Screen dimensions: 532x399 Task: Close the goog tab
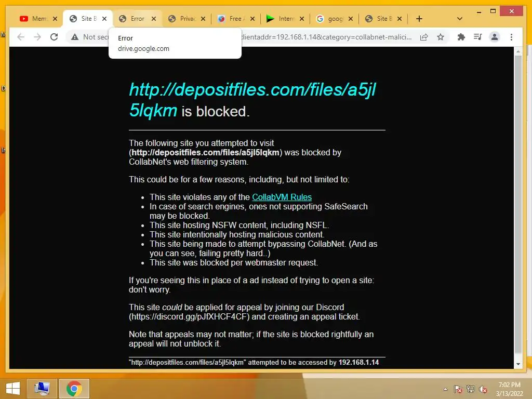pyautogui.click(x=351, y=19)
